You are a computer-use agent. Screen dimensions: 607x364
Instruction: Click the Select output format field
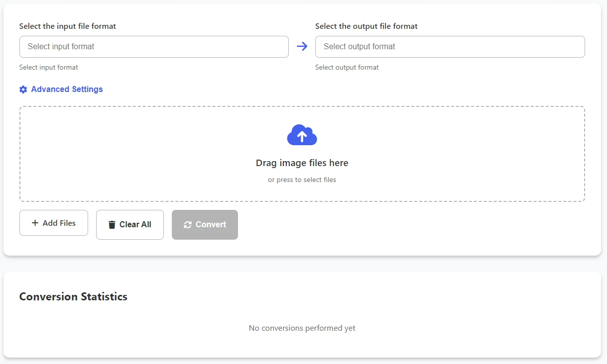pyautogui.click(x=449, y=46)
